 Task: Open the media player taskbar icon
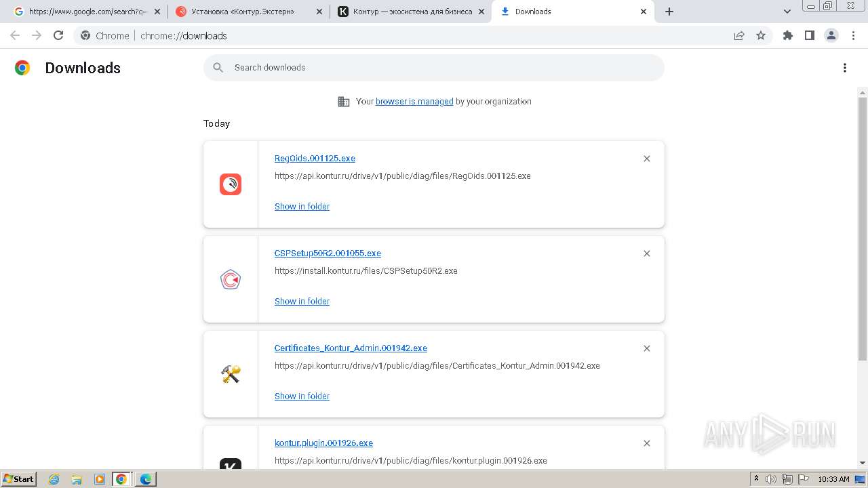100,479
